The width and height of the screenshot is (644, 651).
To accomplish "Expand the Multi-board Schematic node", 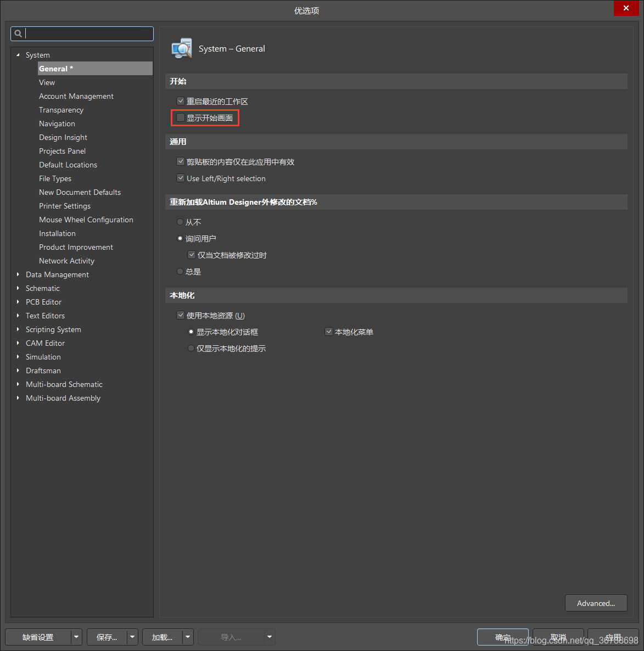I will pos(18,384).
